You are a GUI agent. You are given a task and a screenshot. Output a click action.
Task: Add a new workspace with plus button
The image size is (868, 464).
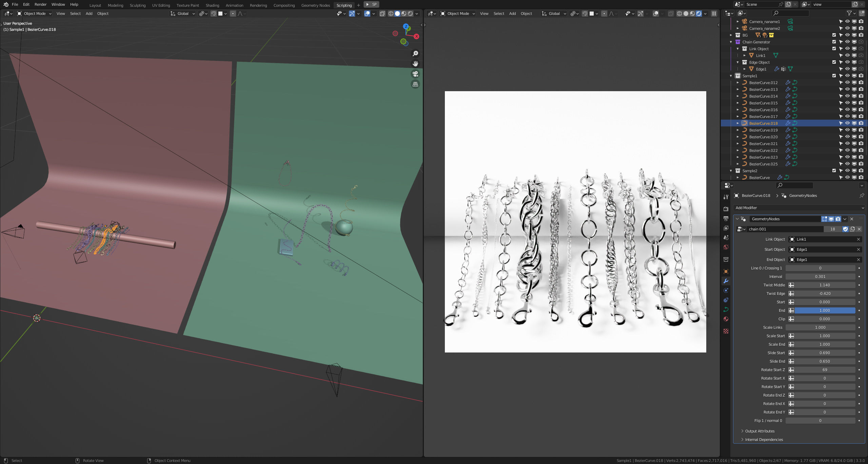point(358,5)
